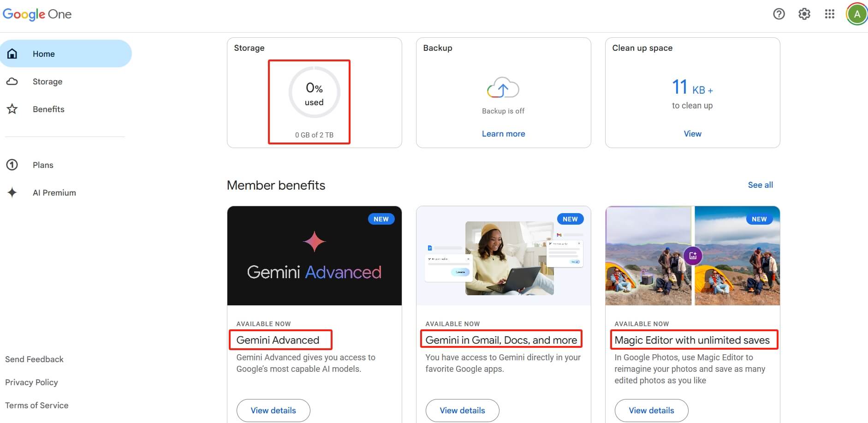Click See all member benefits
The width and height of the screenshot is (868, 423).
(760, 185)
